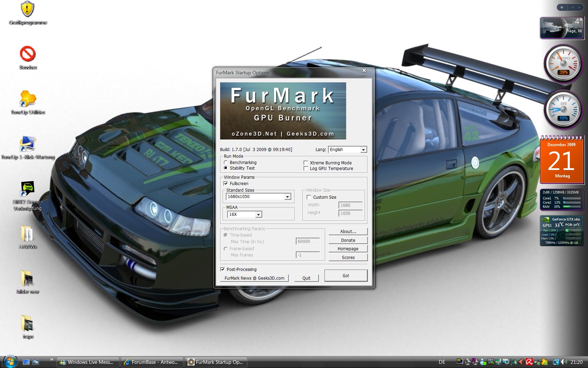Switch to ForumBase taskbar button
The height and width of the screenshot is (368, 588).
pyautogui.click(x=152, y=362)
